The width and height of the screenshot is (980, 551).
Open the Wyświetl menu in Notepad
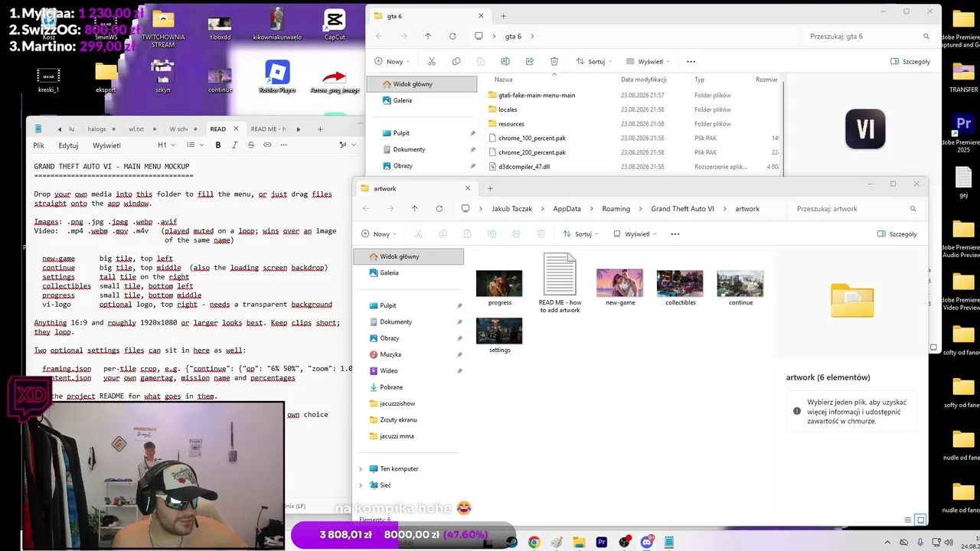click(106, 145)
